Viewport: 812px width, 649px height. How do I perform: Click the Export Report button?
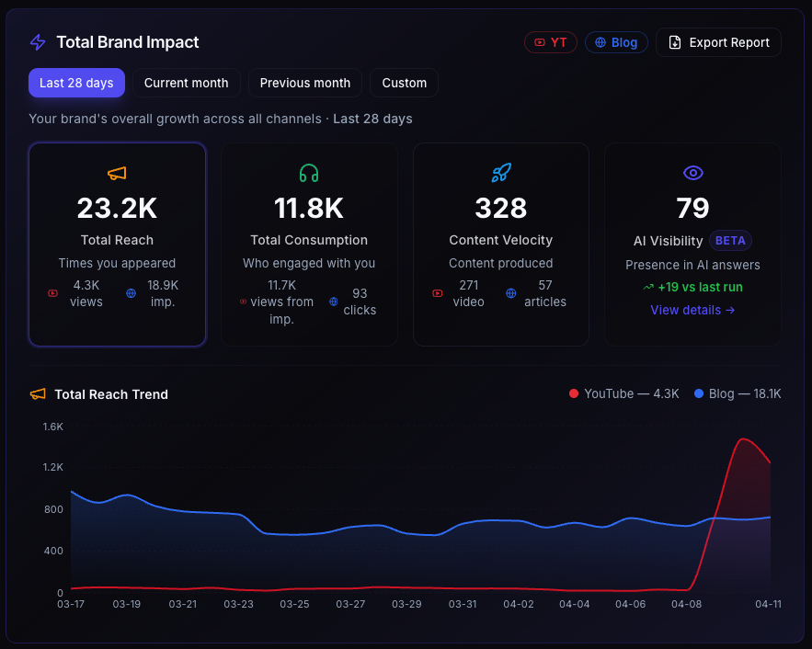click(718, 41)
